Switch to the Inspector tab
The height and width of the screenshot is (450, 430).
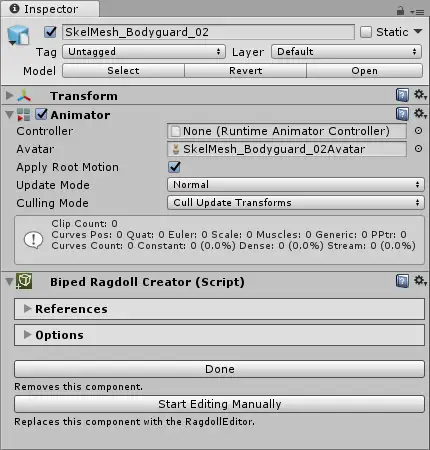pyautogui.click(x=50, y=9)
